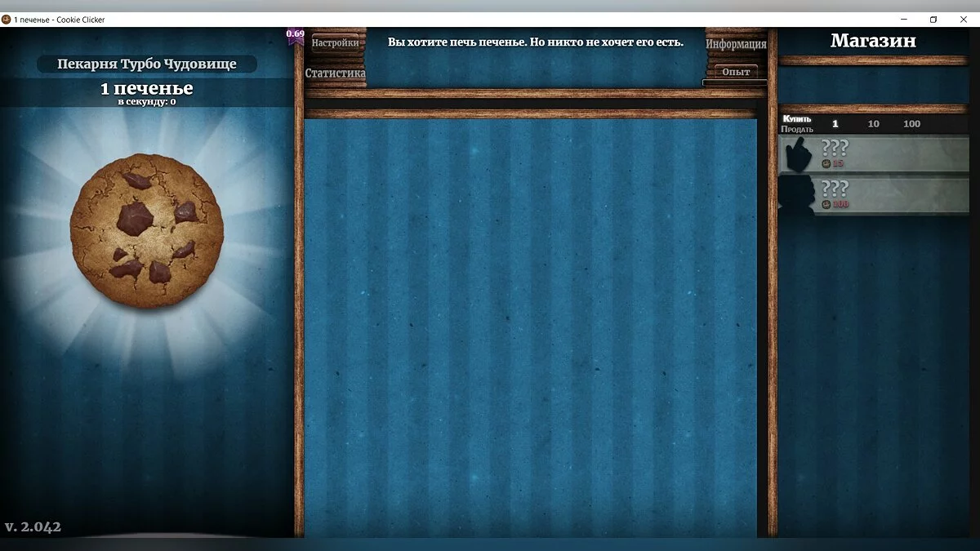Open the Опыт legacy button
The width and height of the screenshot is (980, 551).
pyautogui.click(x=736, y=72)
